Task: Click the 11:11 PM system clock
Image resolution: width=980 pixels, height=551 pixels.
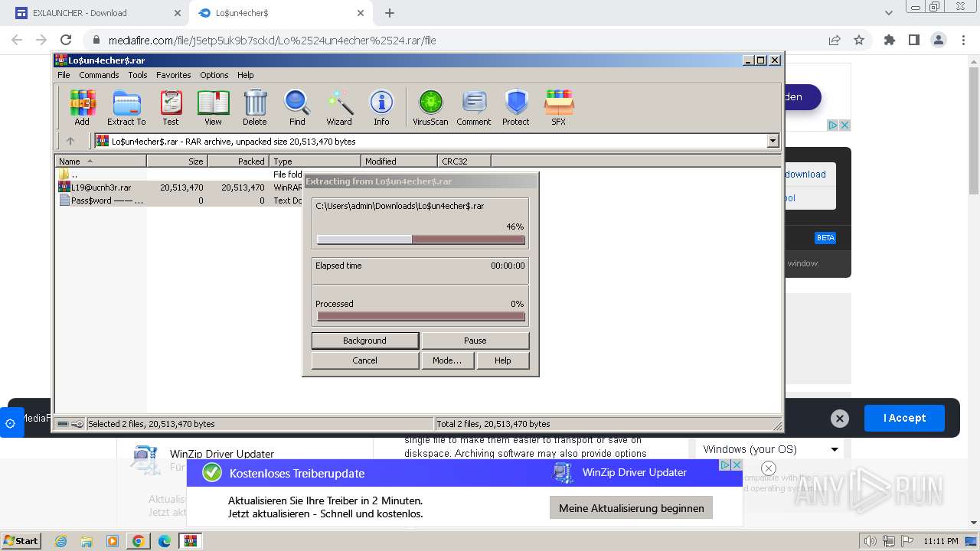Action: (x=941, y=541)
